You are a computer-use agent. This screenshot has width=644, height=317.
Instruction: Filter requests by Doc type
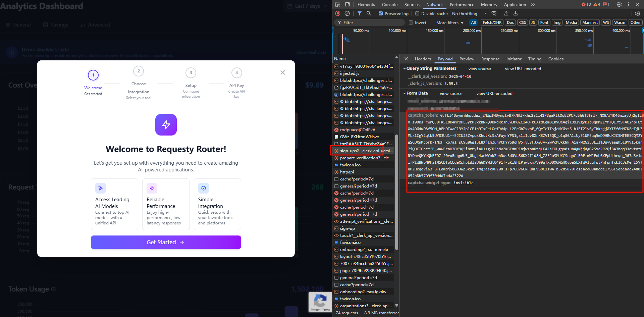click(x=511, y=22)
